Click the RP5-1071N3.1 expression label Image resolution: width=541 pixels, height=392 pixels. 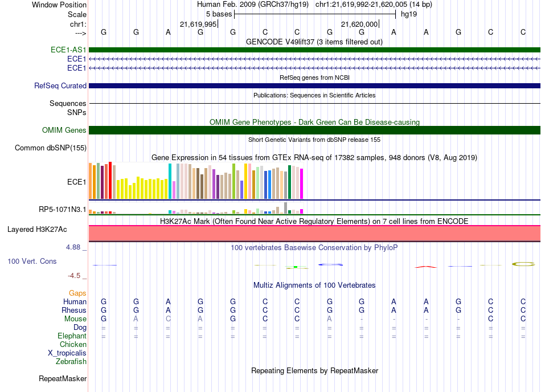pos(62,210)
